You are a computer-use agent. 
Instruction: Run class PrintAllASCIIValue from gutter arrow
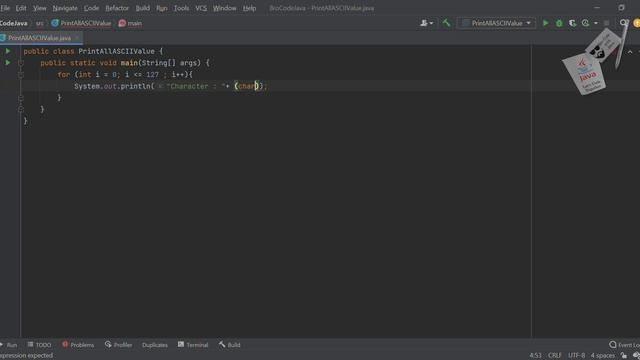tap(8, 51)
